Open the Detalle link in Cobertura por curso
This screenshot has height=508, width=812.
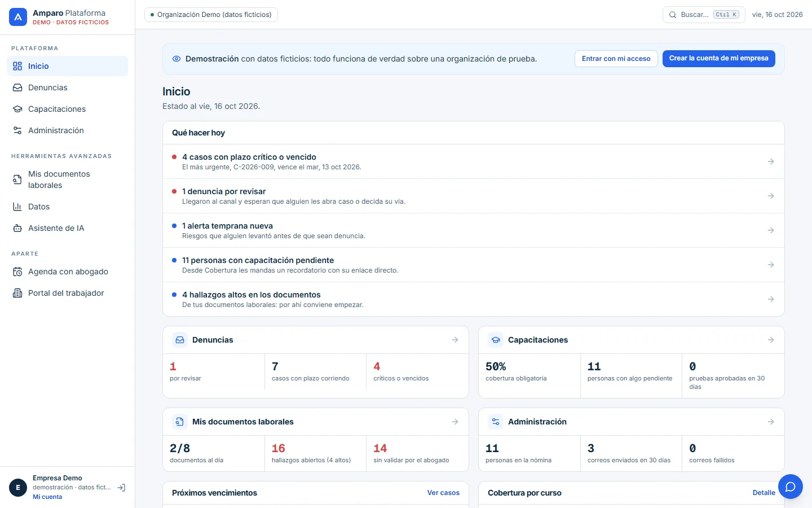point(764,493)
